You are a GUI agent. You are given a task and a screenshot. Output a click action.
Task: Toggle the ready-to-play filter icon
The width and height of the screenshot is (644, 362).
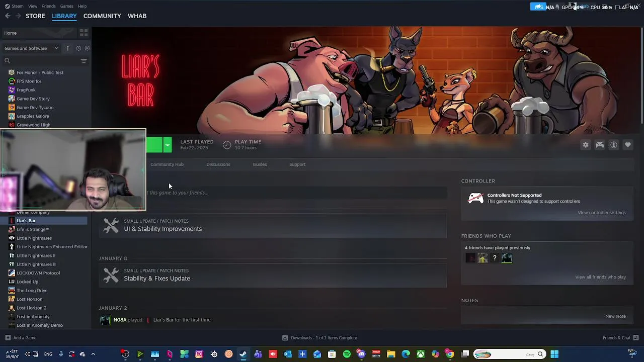87,48
